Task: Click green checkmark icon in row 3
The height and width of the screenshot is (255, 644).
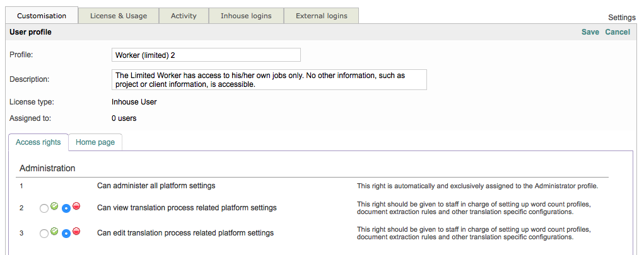Action: pyautogui.click(x=54, y=231)
